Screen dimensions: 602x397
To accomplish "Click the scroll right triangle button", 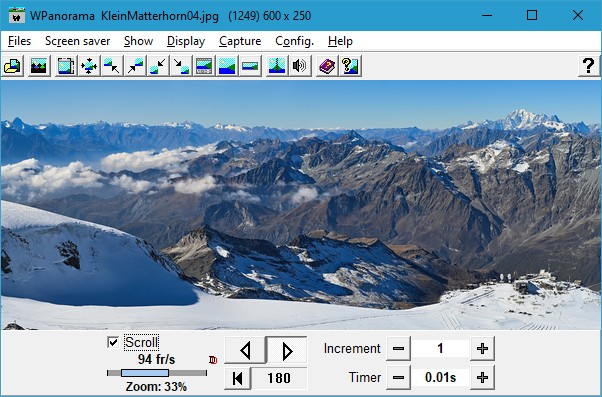I will point(287,350).
